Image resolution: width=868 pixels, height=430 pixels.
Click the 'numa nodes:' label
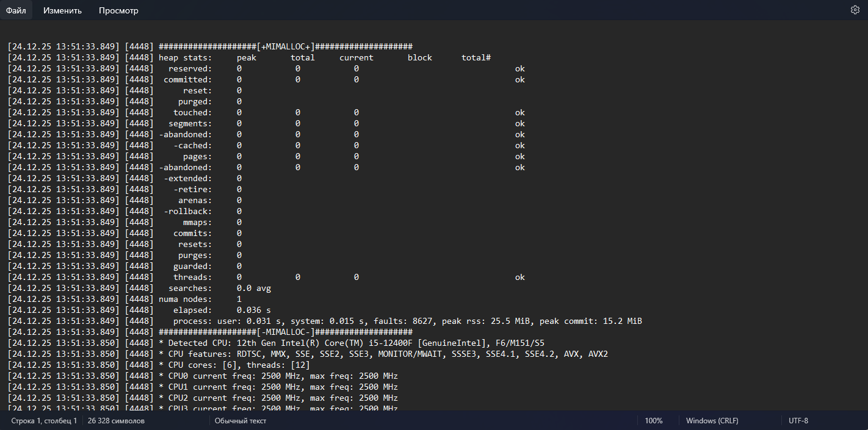point(186,299)
